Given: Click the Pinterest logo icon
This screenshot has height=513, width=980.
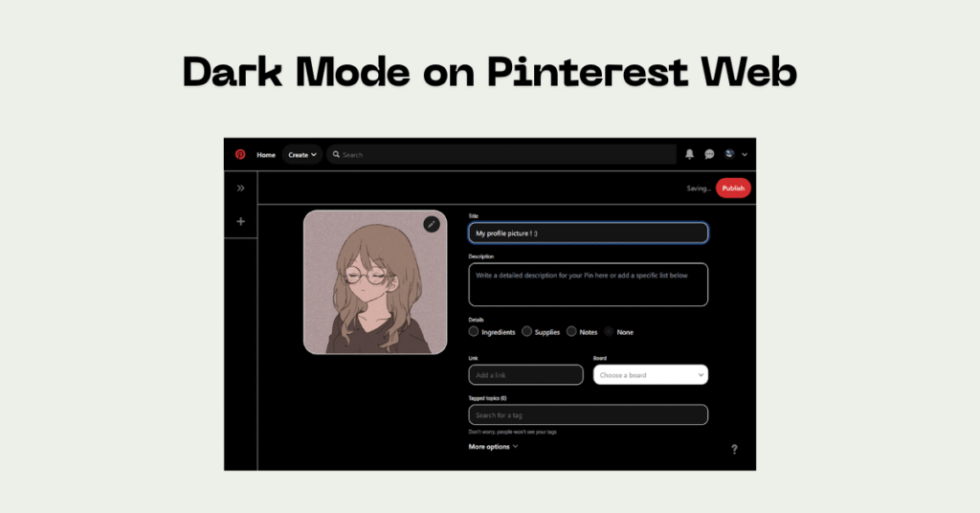Looking at the screenshot, I should (x=240, y=154).
